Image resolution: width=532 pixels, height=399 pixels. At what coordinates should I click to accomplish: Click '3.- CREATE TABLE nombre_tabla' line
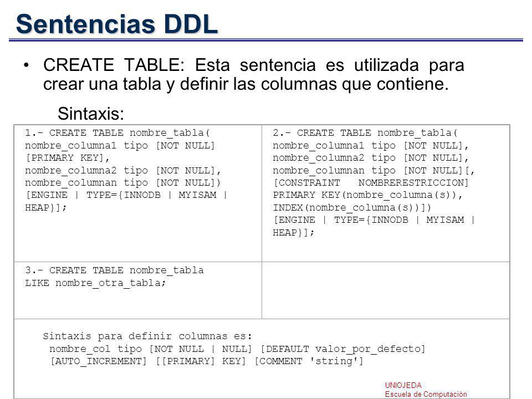click(114, 270)
